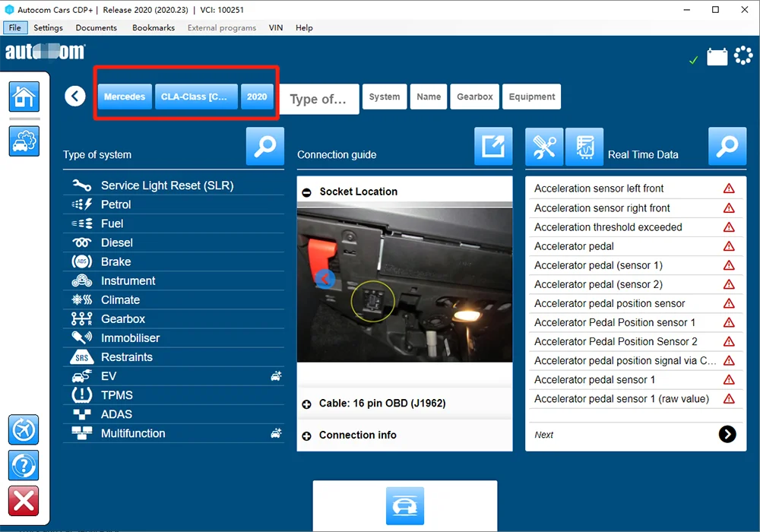Open the Documents menu
760x532 pixels.
pyautogui.click(x=96, y=27)
